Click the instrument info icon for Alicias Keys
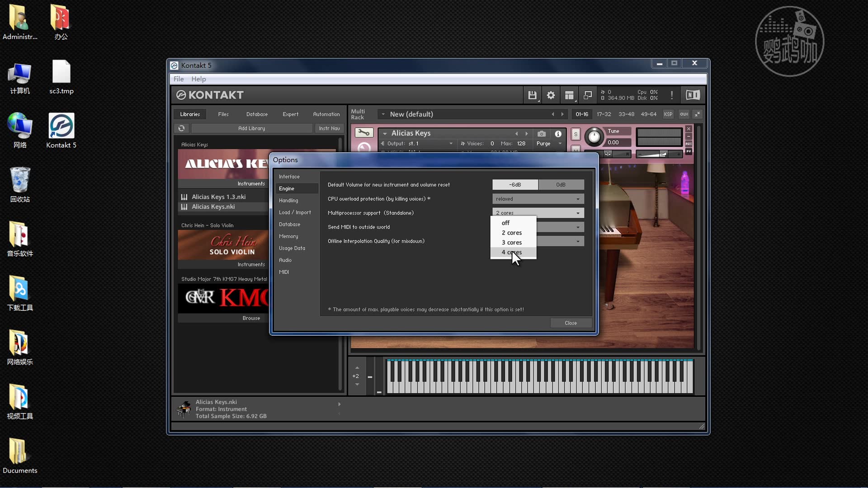The image size is (868, 488). pos(558,134)
